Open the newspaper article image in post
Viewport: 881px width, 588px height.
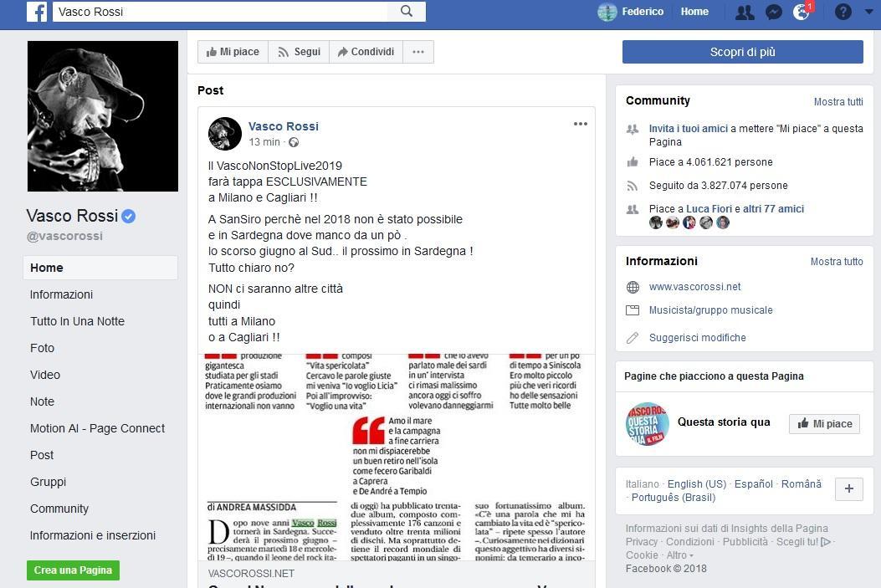coord(396,458)
